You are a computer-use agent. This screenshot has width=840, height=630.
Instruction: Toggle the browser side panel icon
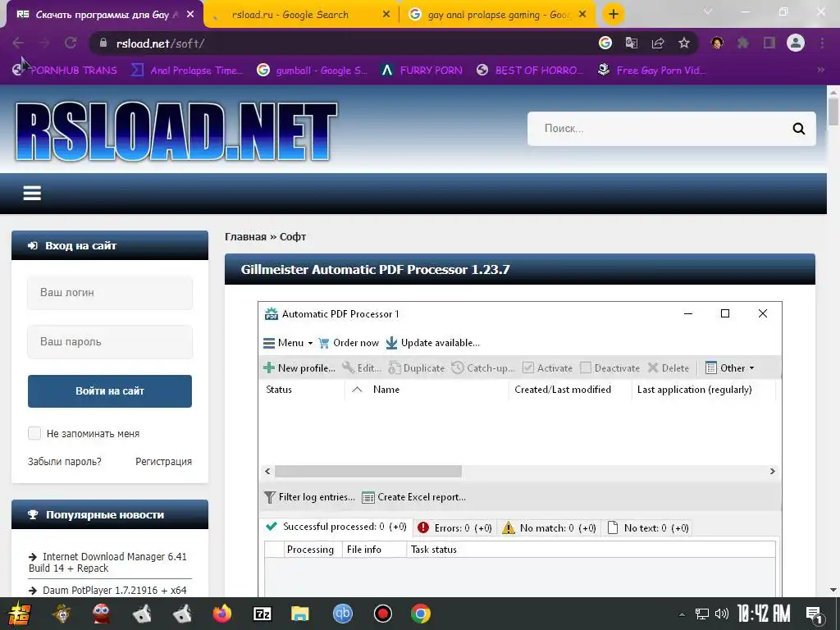[769, 43]
